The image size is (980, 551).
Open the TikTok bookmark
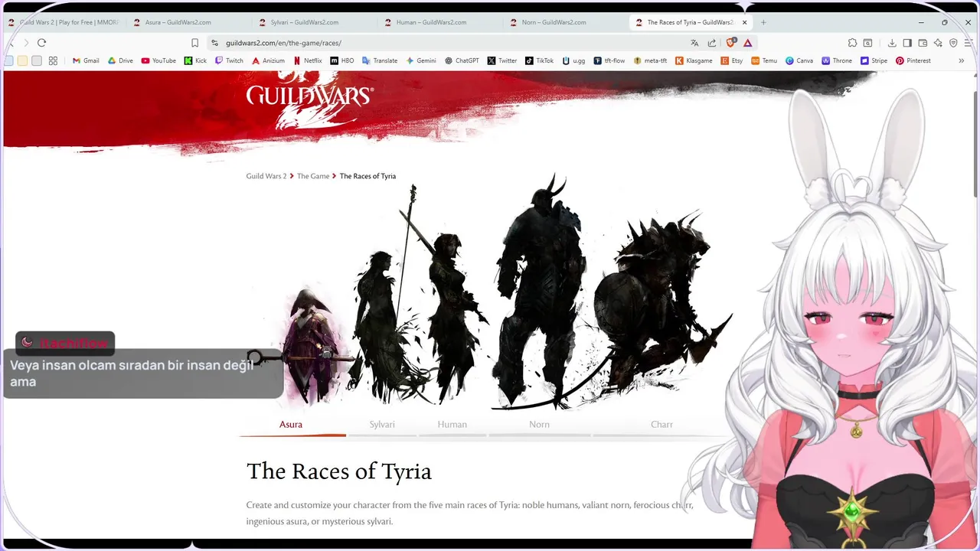click(x=539, y=60)
